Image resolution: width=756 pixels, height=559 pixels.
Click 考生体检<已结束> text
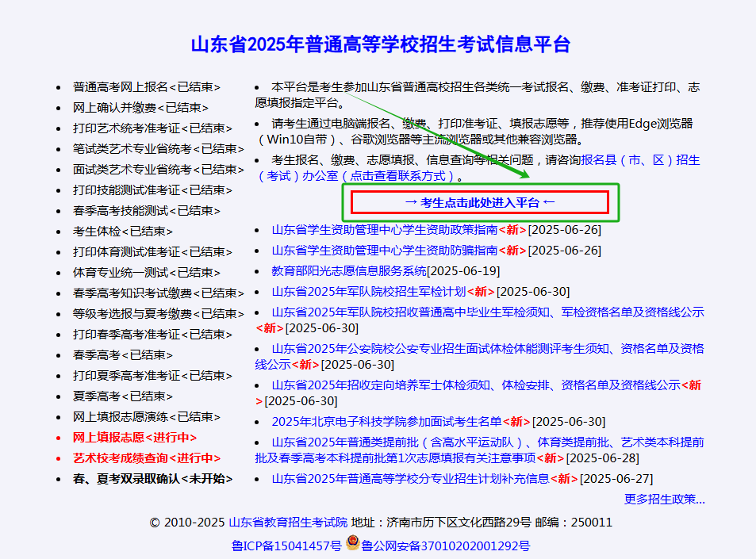(x=123, y=232)
